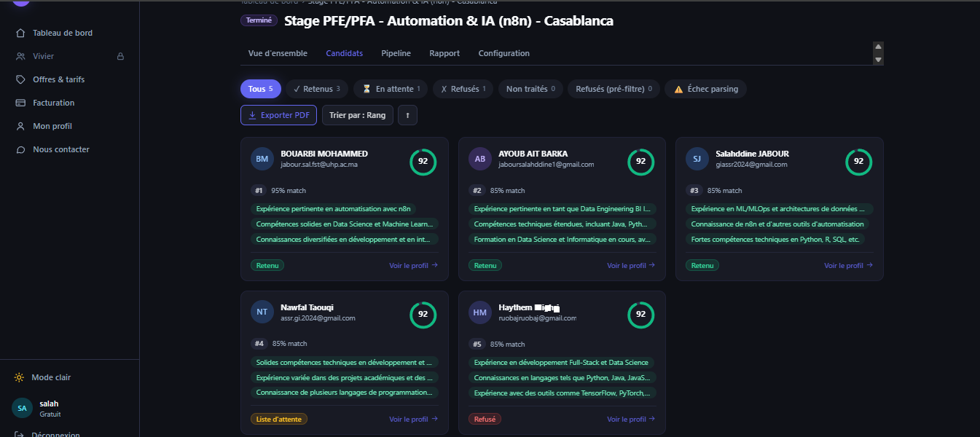
Task: Toggle ascending sort arrow button
Action: tap(407, 115)
